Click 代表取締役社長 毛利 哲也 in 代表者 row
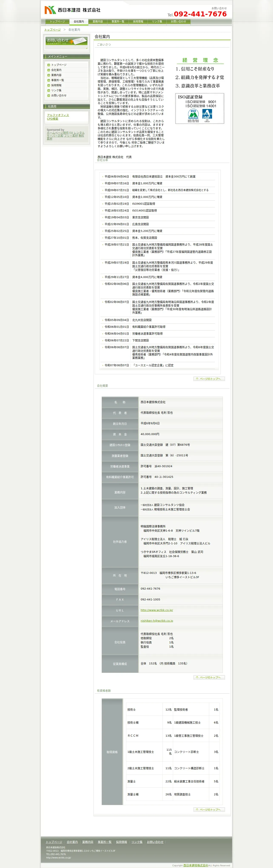The height and width of the screenshot is (868, 273). click(157, 413)
